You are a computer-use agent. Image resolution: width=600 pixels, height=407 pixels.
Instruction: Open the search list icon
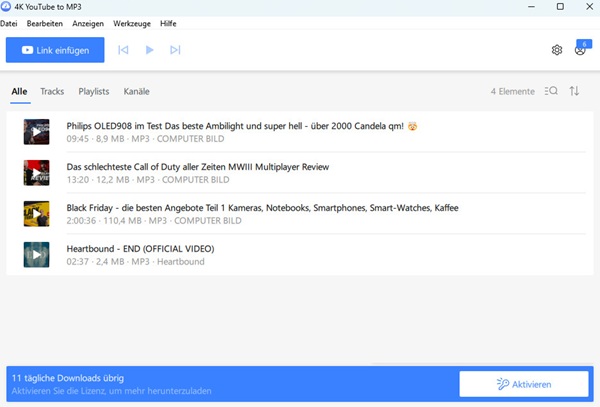click(x=551, y=92)
